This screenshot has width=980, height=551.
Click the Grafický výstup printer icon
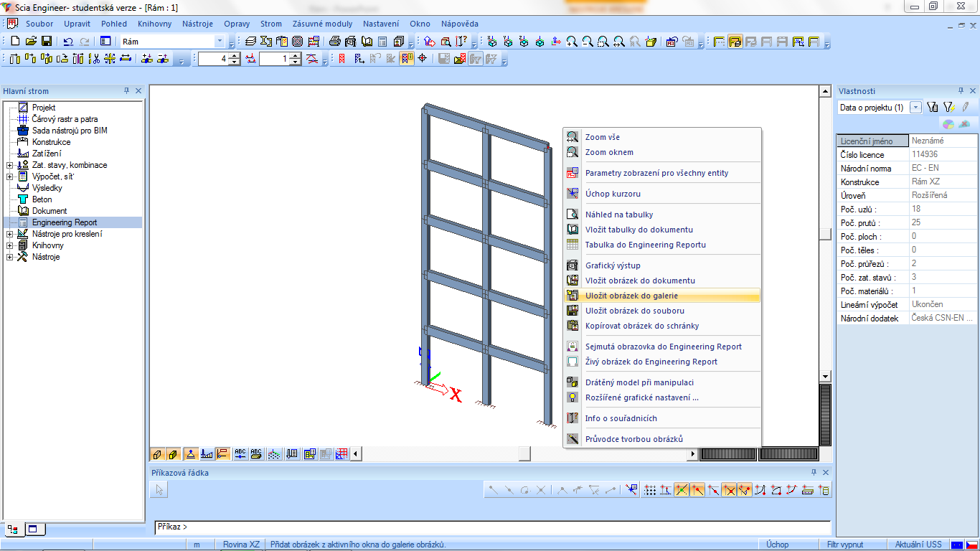click(x=573, y=265)
